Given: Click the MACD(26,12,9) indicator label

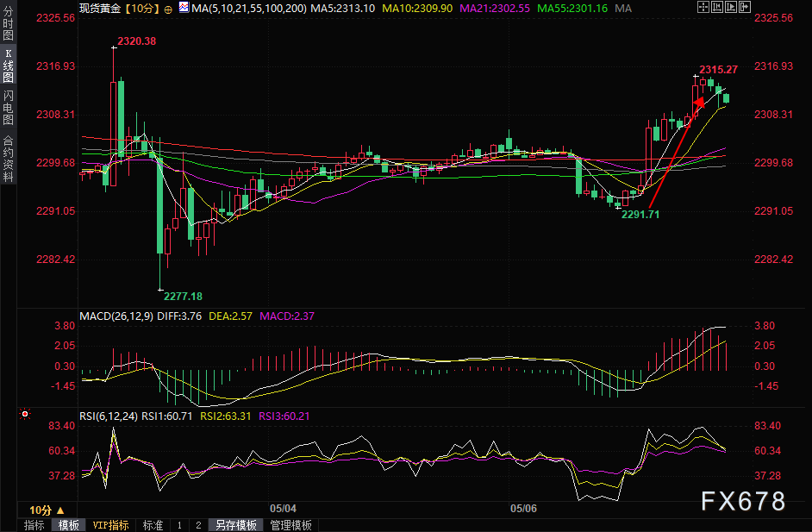Looking at the screenshot, I should point(116,316).
